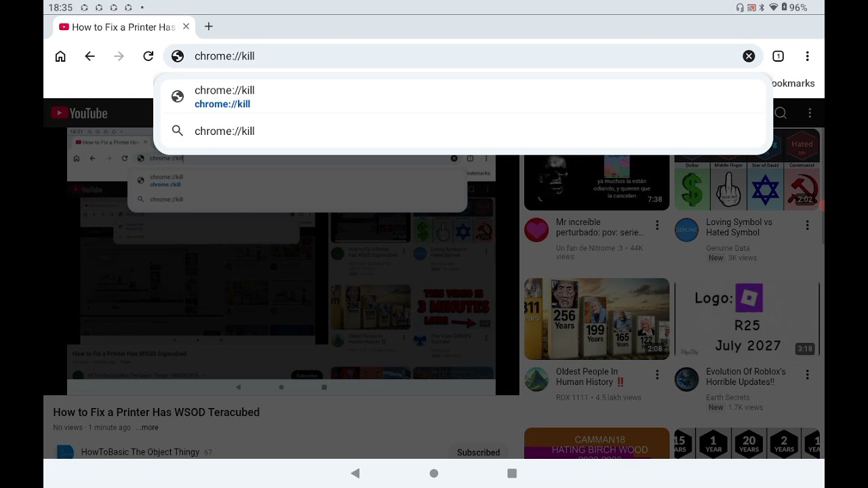The height and width of the screenshot is (488, 868).
Task: Open YouTube search magnifier icon
Action: click(781, 113)
